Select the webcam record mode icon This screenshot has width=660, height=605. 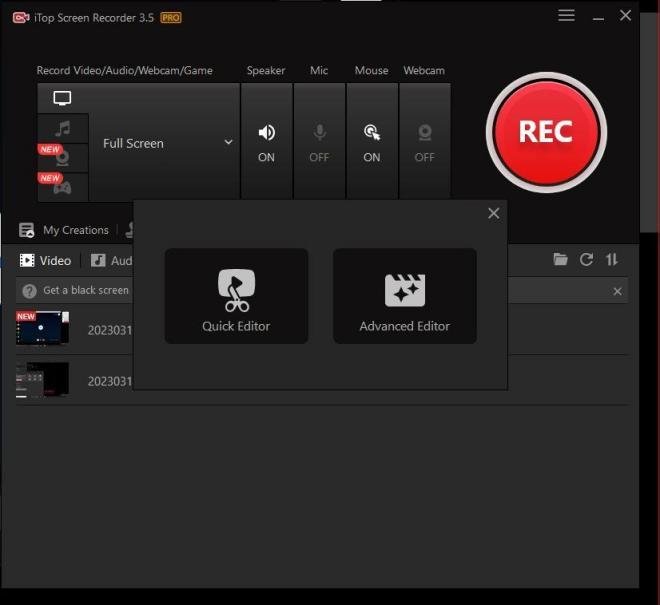pos(62,157)
